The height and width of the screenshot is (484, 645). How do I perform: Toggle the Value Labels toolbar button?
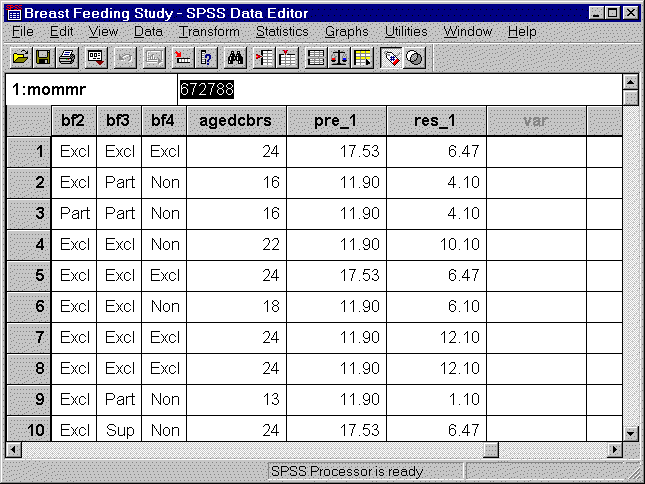[x=391, y=57]
